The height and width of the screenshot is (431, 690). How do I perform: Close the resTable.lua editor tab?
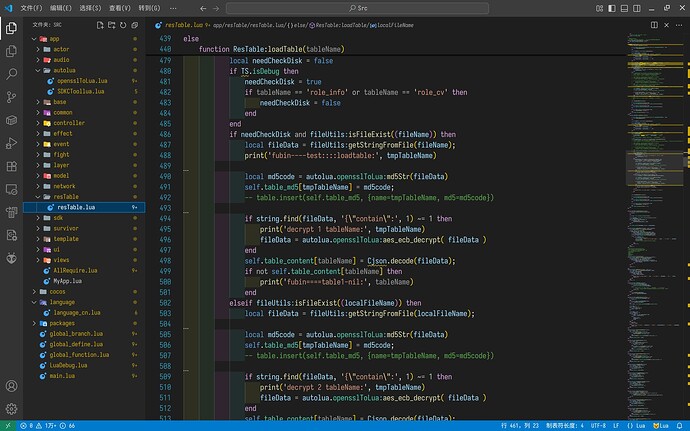[x=667, y=25]
